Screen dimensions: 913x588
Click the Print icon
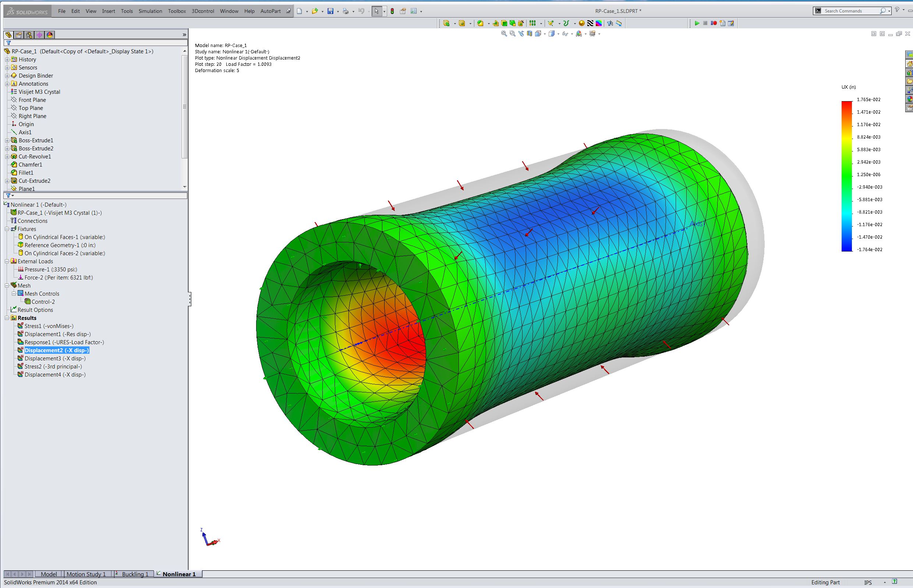pos(346,11)
